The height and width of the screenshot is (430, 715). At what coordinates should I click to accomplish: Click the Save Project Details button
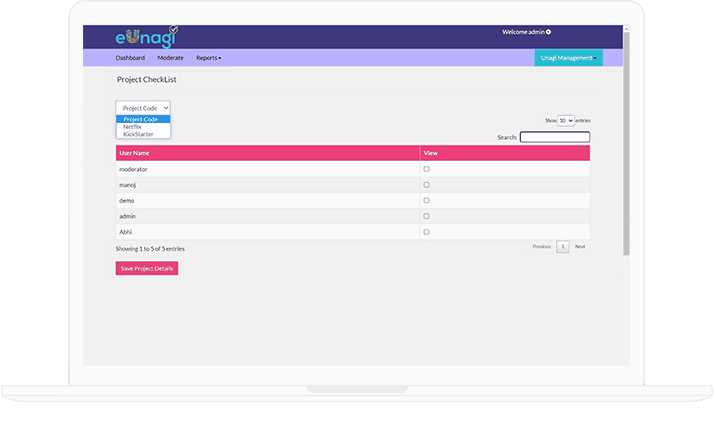[147, 268]
